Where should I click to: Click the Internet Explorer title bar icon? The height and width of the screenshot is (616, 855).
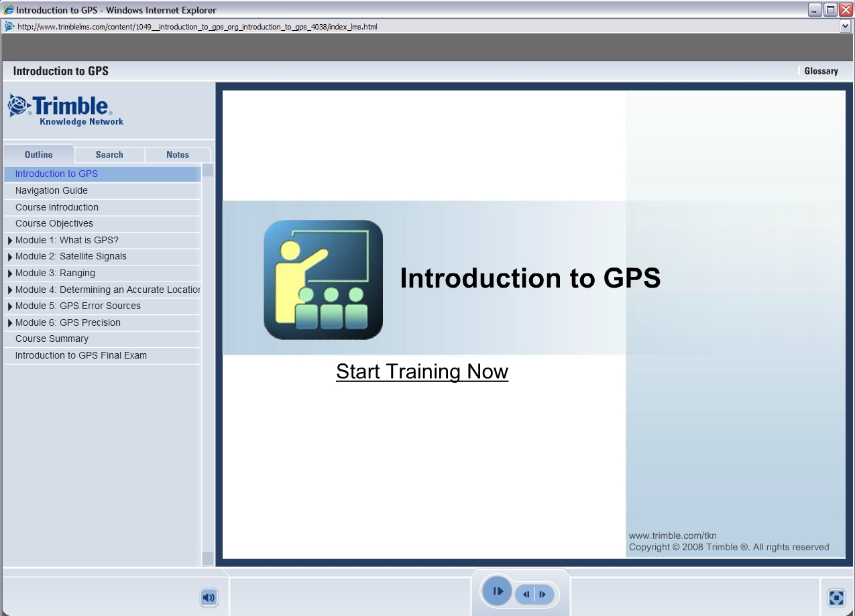pos(8,10)
